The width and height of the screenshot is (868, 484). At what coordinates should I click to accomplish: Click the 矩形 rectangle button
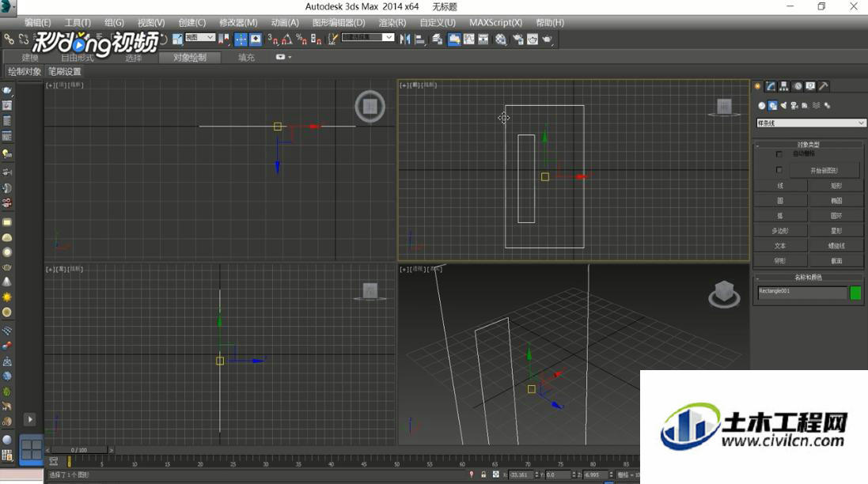coord(836,185)
